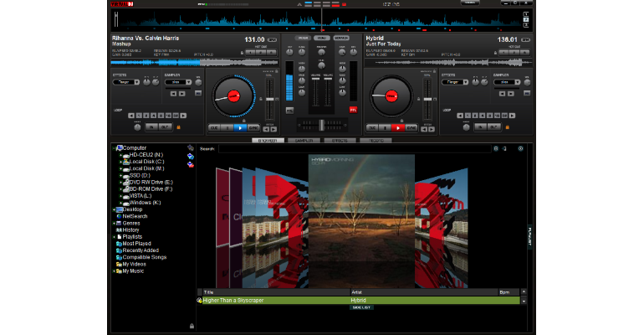This screenshot has width=644, height=335.
Task: Click the right deck loop OUT button
Action: pos(493,127)
